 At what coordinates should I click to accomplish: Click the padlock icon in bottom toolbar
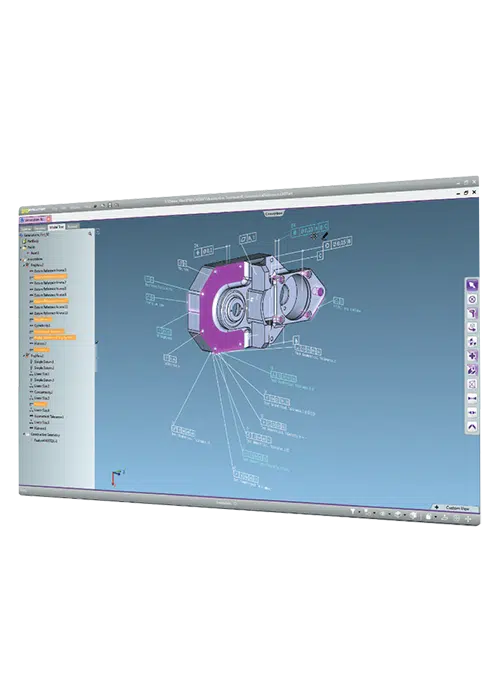click(428, 517)
